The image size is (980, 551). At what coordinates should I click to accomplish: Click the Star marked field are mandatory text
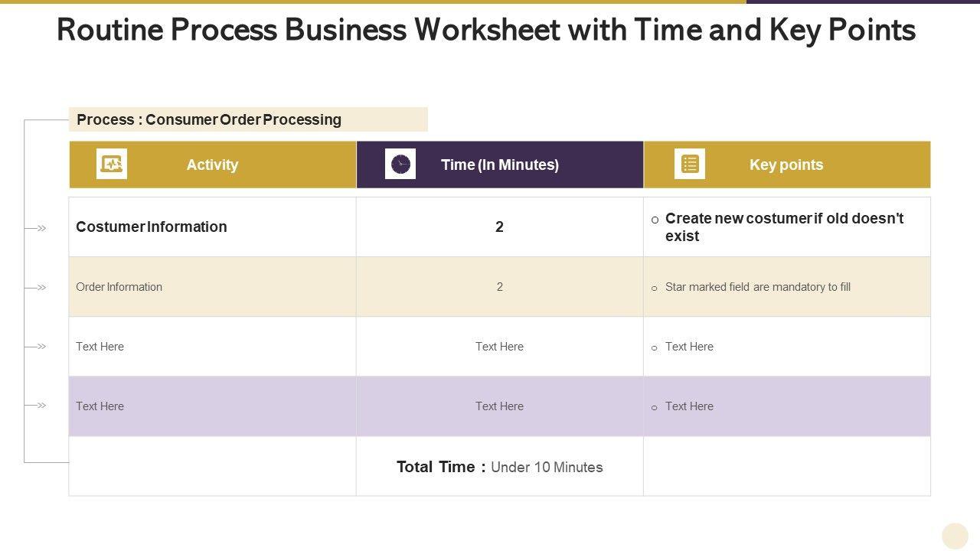(x=758, y=287)
